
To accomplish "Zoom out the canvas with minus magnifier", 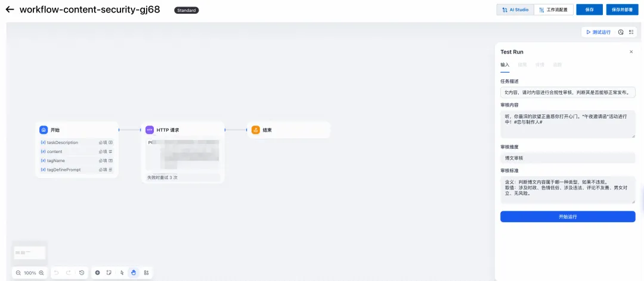I will [18, 273].
